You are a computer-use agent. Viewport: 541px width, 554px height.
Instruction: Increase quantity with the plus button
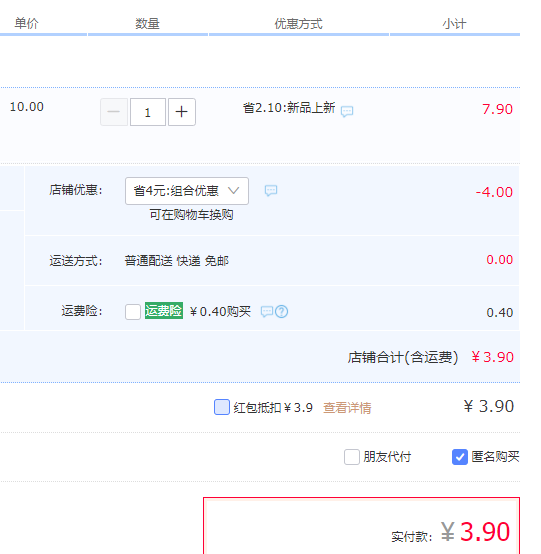pos(182,112)
